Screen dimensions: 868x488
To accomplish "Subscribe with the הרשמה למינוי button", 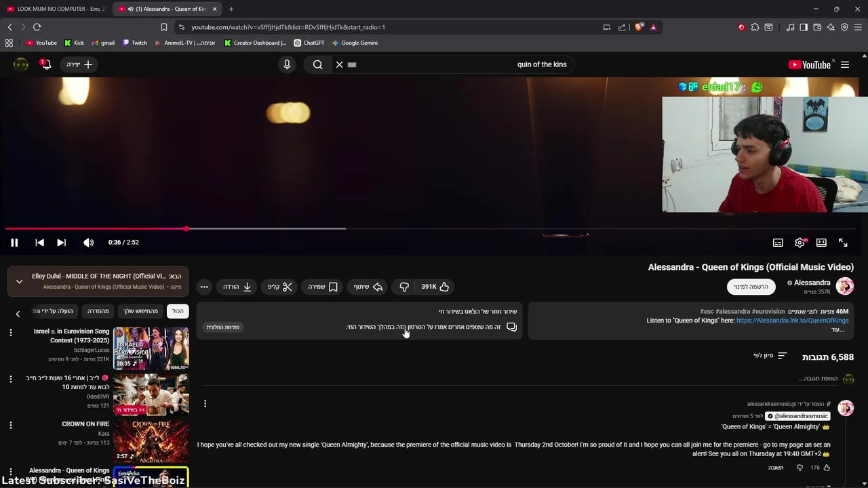I will click(x=751, y=287).
